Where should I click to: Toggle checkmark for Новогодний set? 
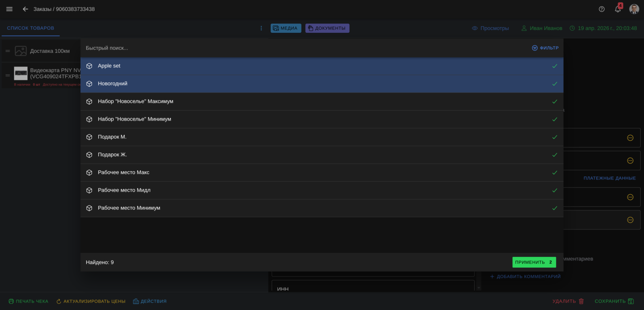pos(555,84)
